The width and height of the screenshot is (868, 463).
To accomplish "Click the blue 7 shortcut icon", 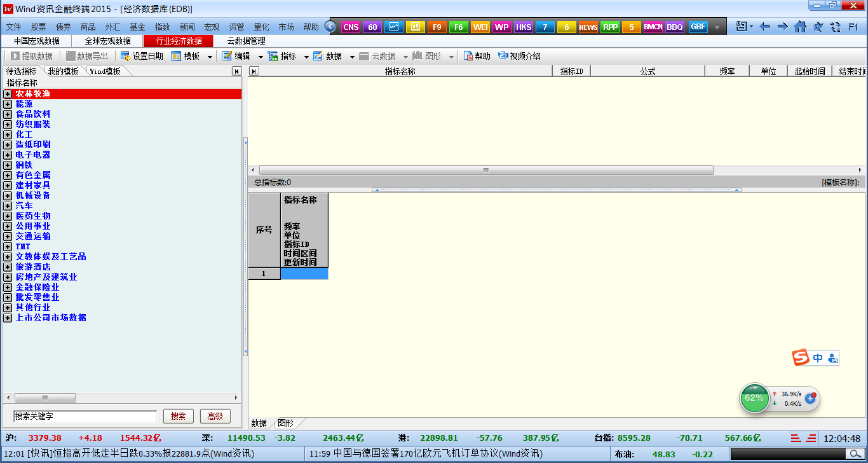I will (545, 27).
